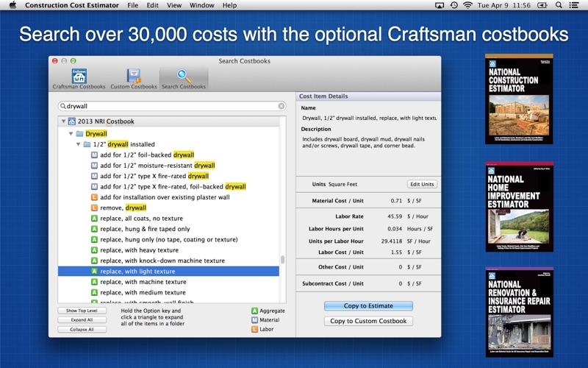This screenshot has width=588, height=368.
Task: Clear the drywall search text with X icon
Action: [282, 106]
